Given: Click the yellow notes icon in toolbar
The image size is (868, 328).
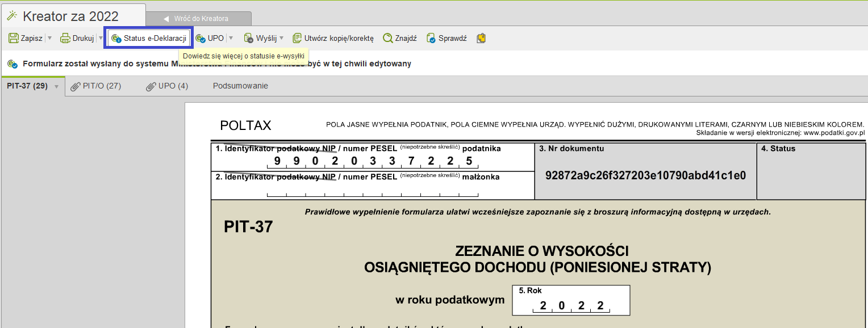Looking at the screenshot, I should 481,39.
